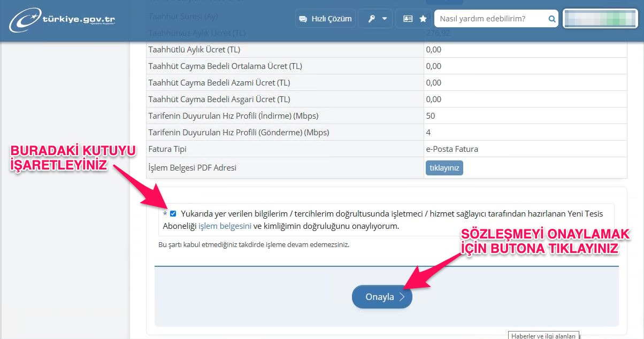The image size is (644, 339).
Task: Click the key icon in header
Action: pos(372,19)
